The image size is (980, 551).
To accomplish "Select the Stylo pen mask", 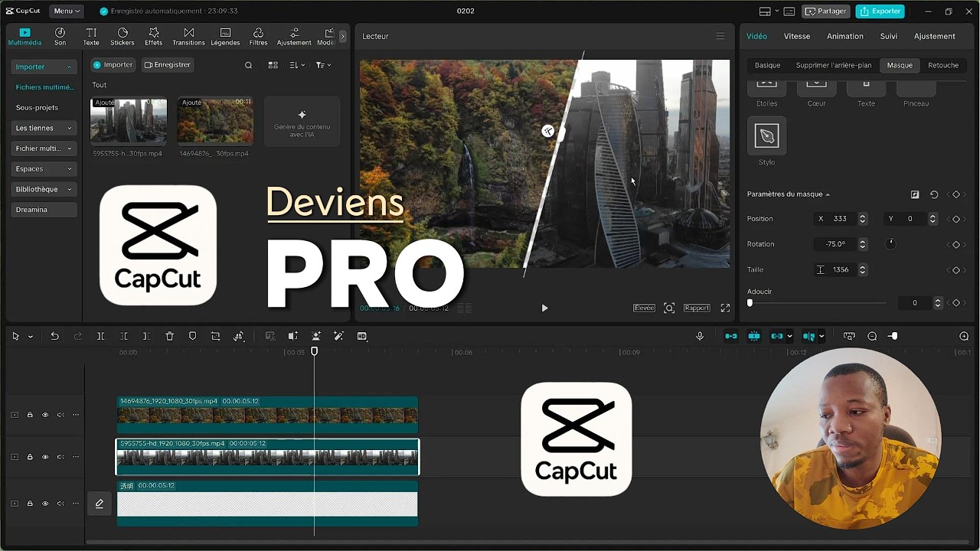I will point(766,136).
